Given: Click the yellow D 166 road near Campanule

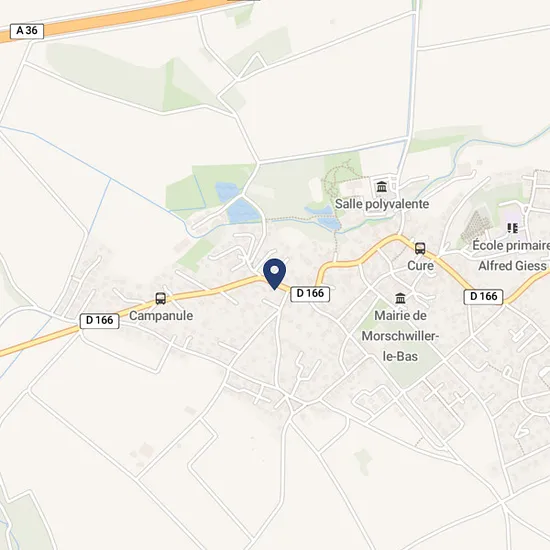Looking at the screenshot, I should click(x=196, y=293).
